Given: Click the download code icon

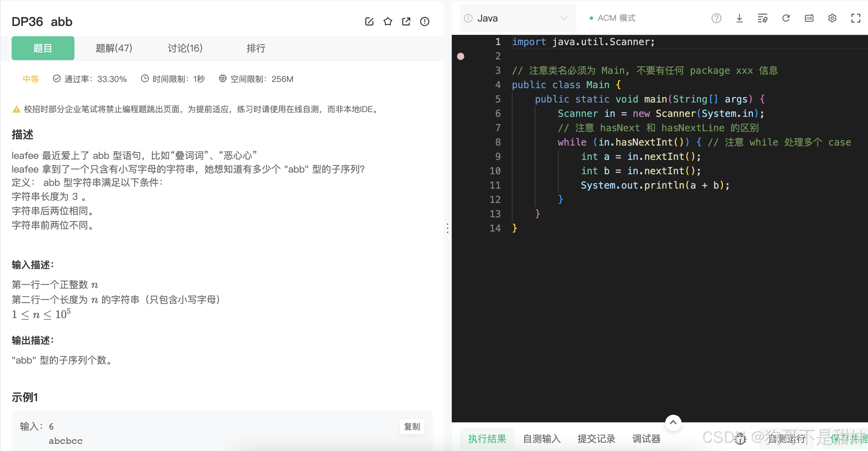Looking at the screenshot, I should [739, 18].
